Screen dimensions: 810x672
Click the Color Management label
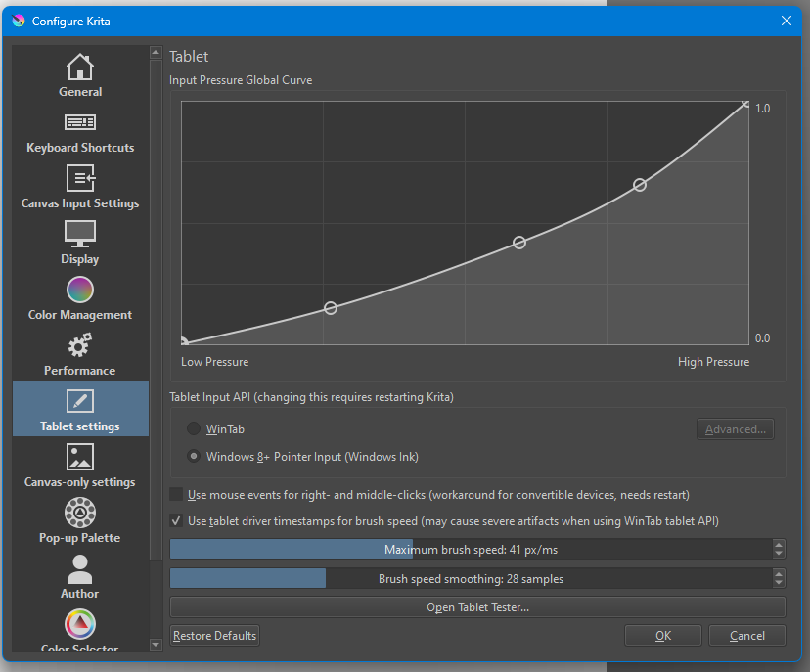click(x=80, y=315)
